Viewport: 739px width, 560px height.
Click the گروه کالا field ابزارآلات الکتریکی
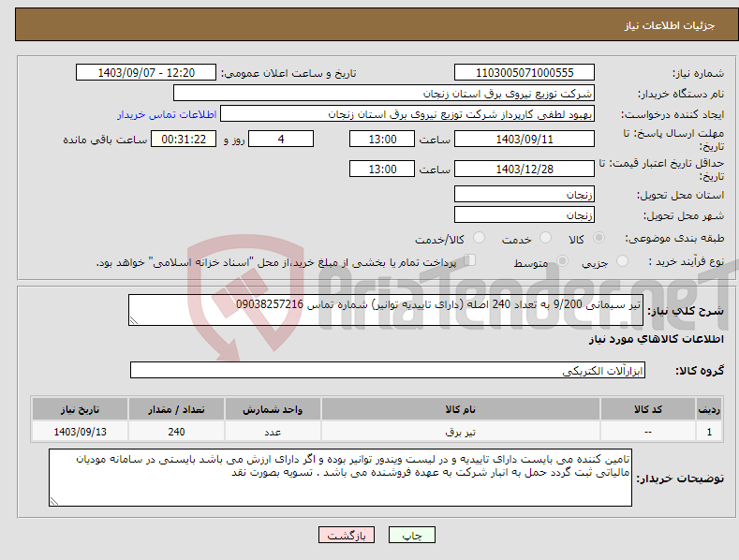pos(388,370)
